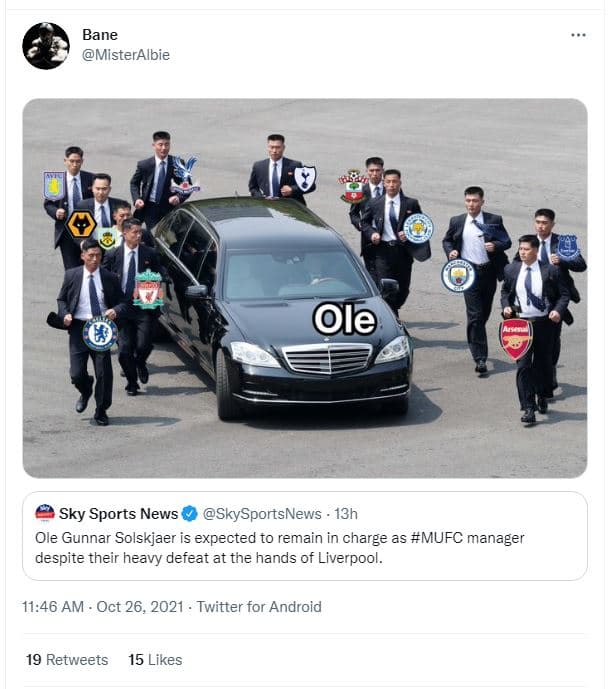
Task: Open Bane's profile avatar
Action: pos(46,45)
